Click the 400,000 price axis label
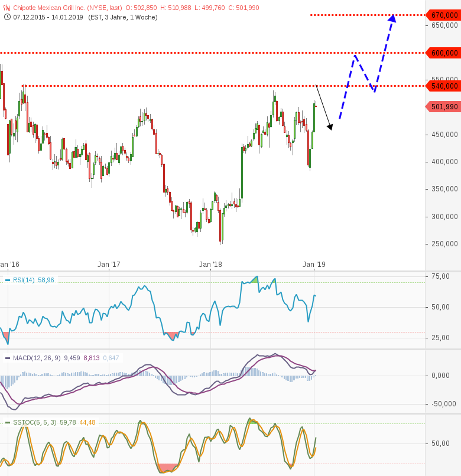The width and height of the screenshot is (461, 476). point(444,161)
